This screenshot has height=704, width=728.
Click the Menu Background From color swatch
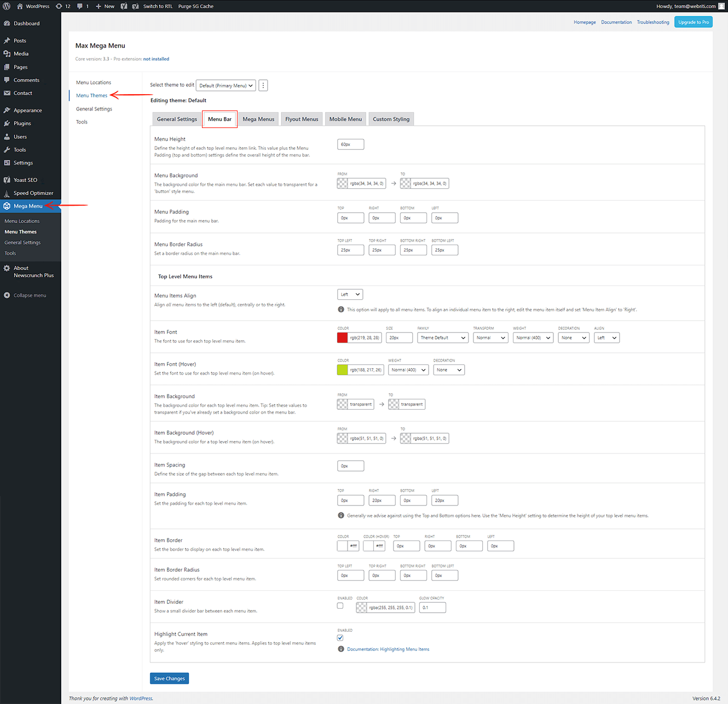pos(343,183)
